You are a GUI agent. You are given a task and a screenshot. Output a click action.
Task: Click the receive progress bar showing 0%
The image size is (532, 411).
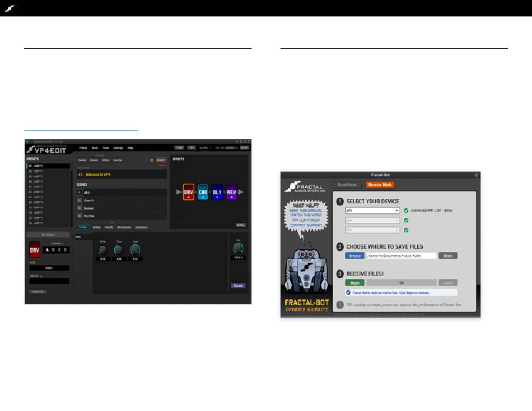[x=402, y=283]
